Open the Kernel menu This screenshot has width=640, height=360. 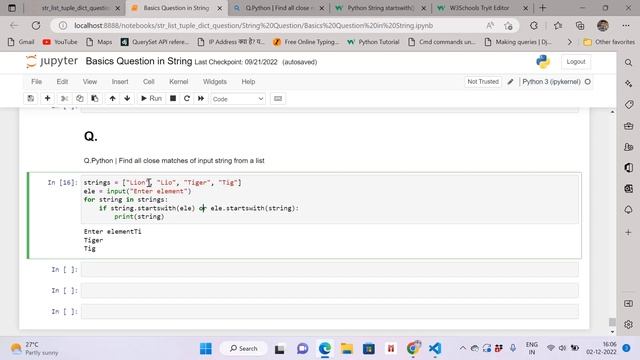click(x=179, y=82)
